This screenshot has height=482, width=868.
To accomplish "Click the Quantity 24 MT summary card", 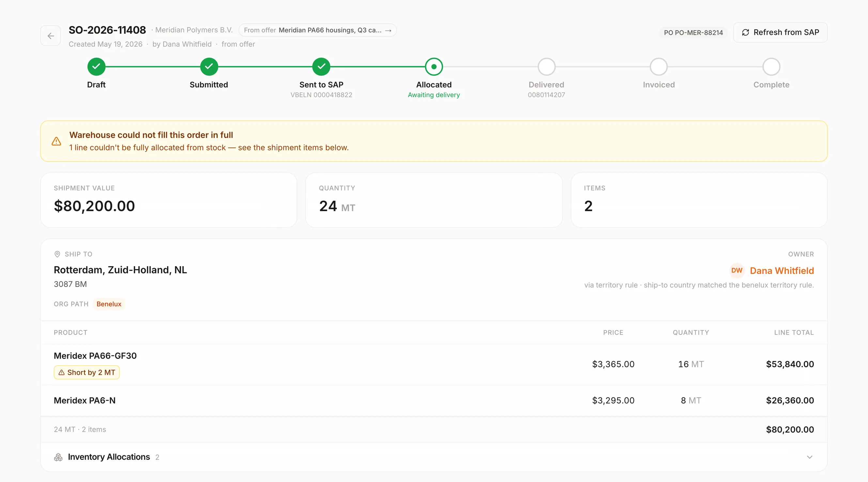I will coord(434,200).
